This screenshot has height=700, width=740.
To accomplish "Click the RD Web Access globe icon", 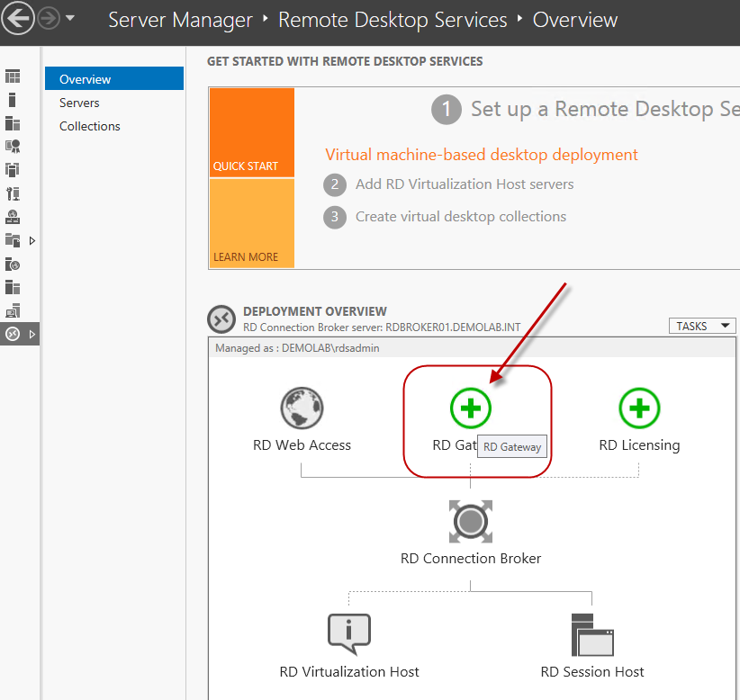I will tap(302, 408).
